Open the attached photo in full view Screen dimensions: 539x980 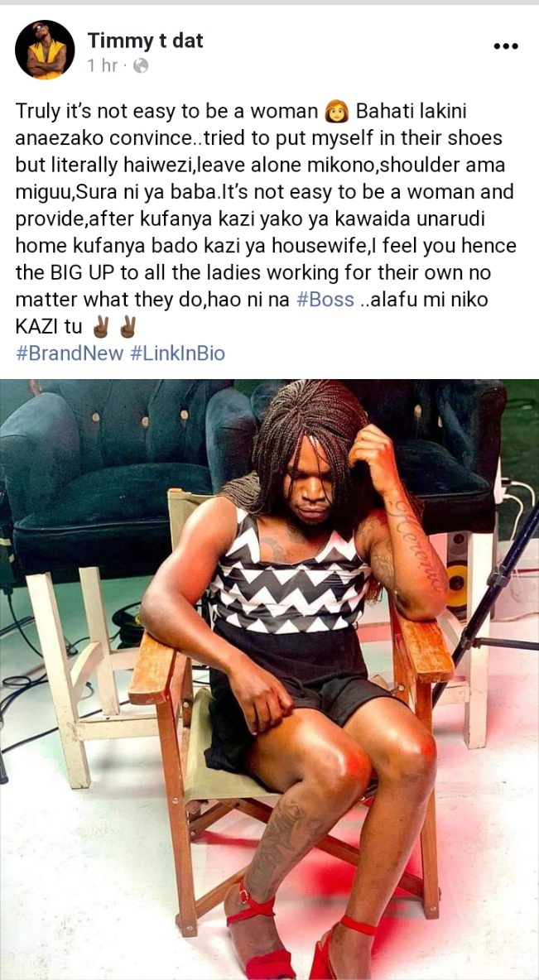270,680
